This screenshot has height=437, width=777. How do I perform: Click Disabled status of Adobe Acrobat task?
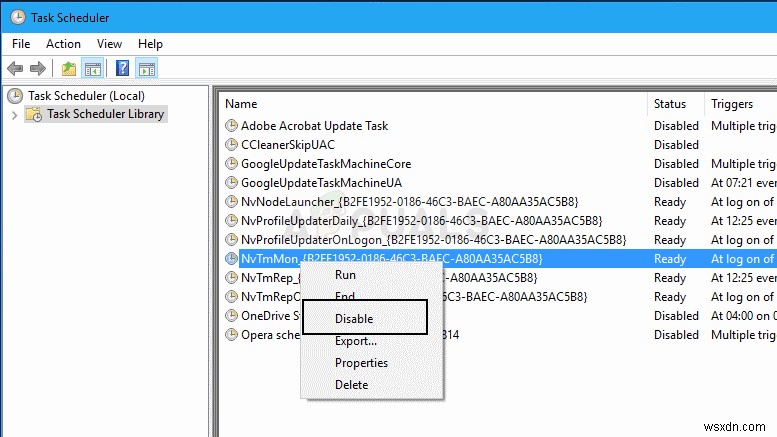click(x=676, y=126)
